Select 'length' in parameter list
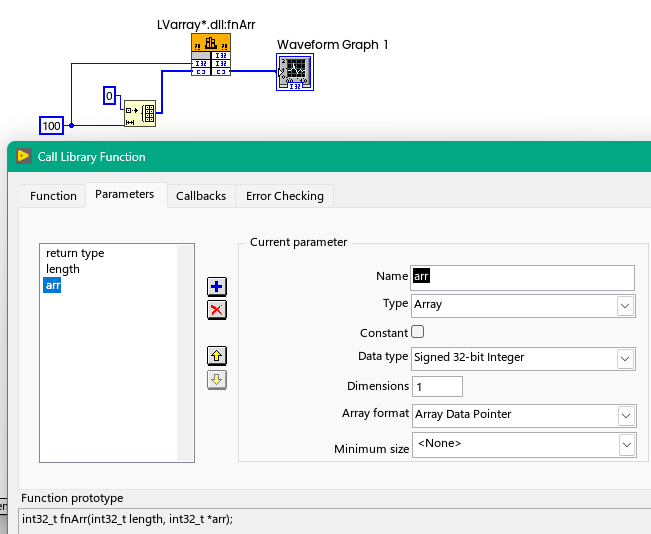The height and width of the screenshot is (534, 651). 63,269
